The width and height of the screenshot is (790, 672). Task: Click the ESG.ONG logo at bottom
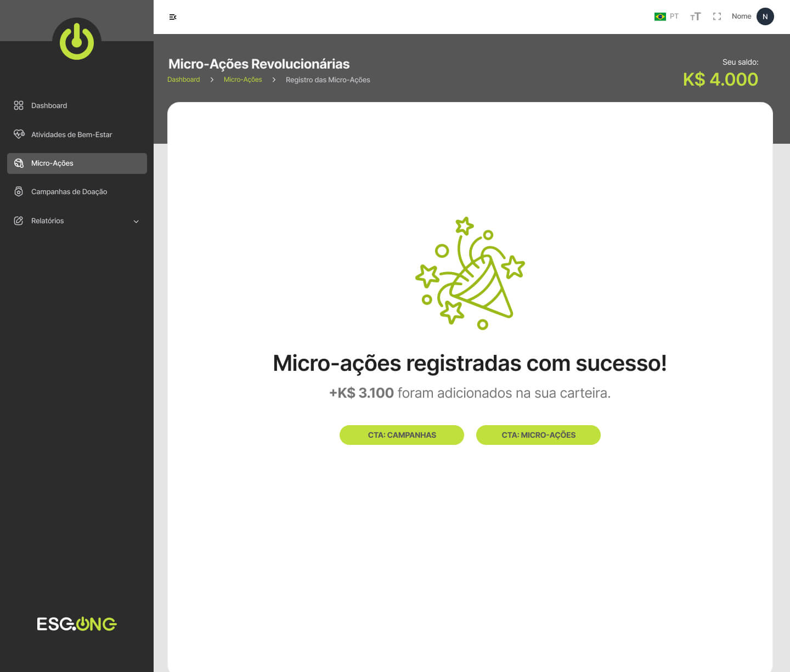point(77,624)
